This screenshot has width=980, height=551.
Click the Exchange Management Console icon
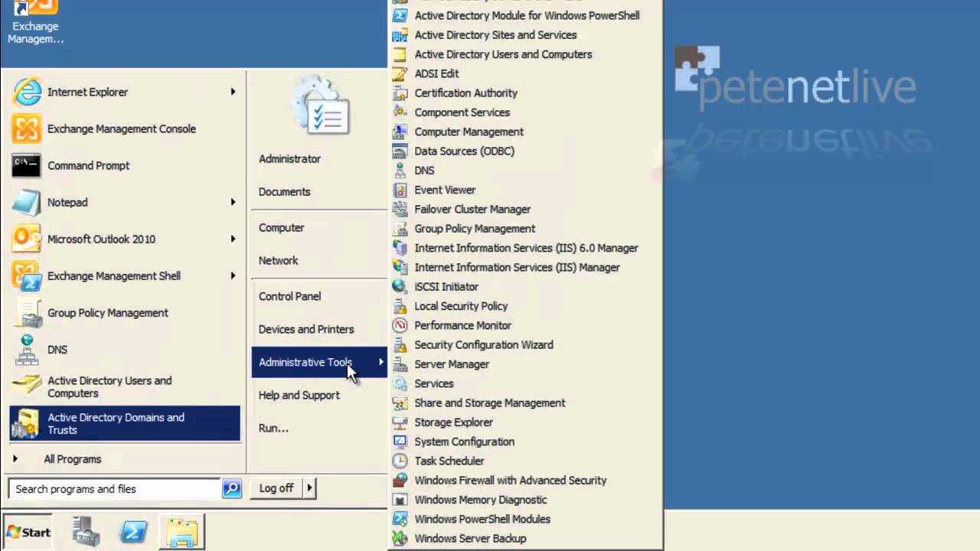(27, 129)
